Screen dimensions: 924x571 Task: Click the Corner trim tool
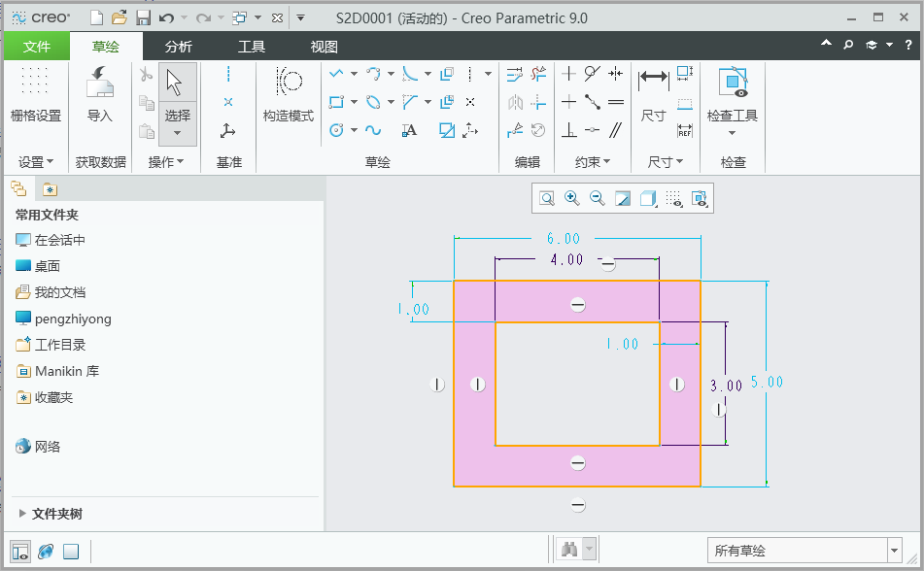click(538, 102)
